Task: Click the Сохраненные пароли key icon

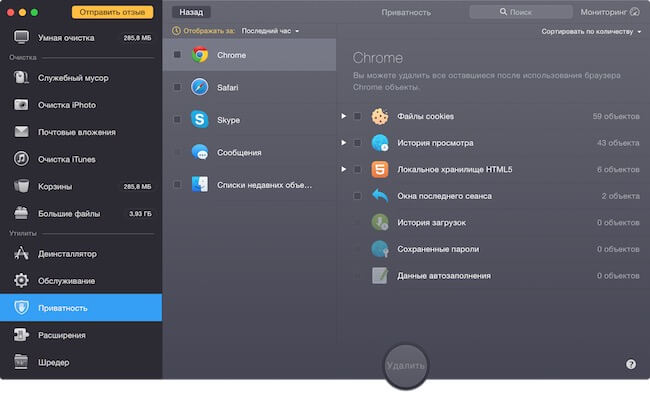Action: pyautogui.click(x=380, y=249)
